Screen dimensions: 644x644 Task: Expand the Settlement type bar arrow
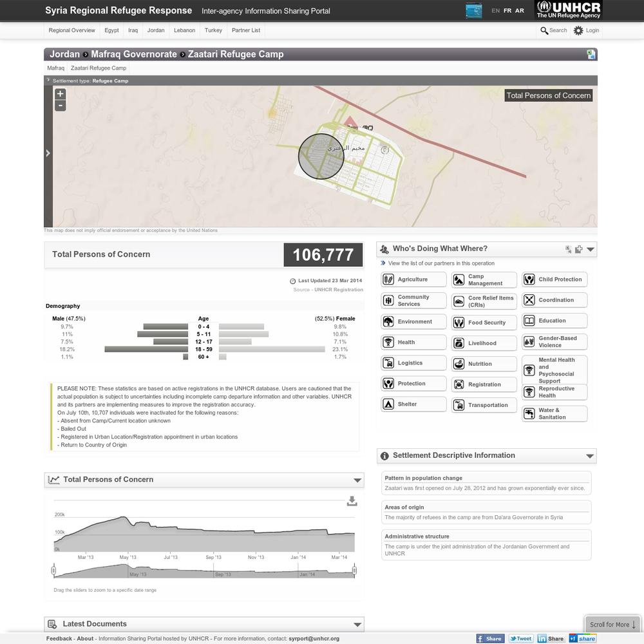coord(48,80)
